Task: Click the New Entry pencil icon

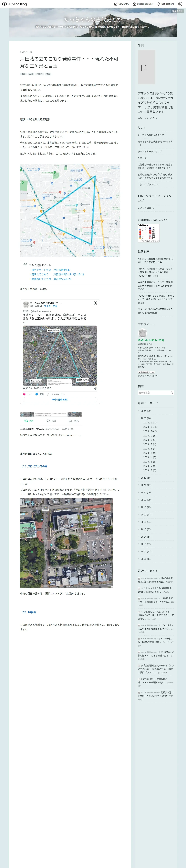Action: [116, 4]
